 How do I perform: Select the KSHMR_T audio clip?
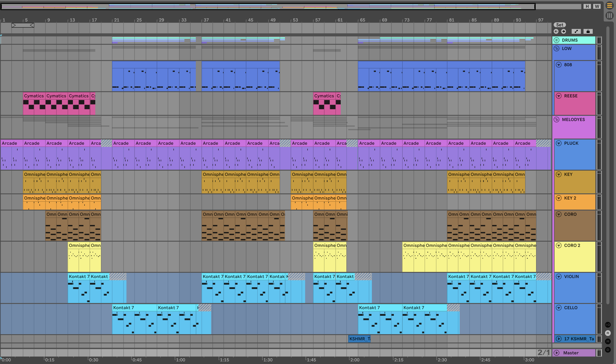359,339
